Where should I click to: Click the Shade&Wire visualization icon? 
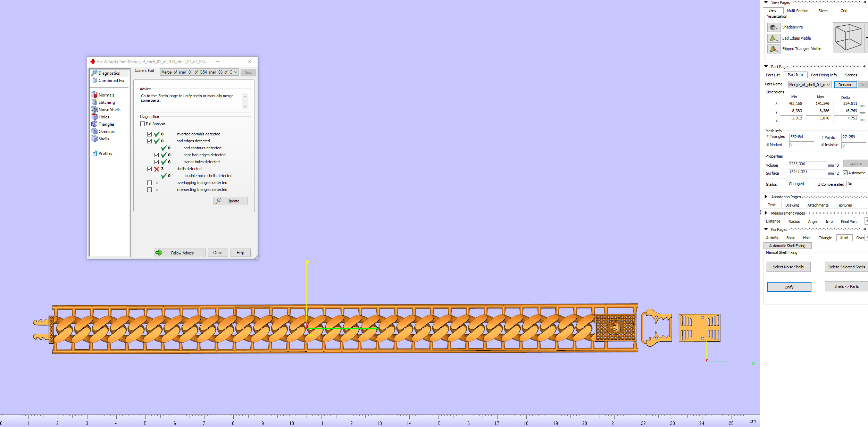point(774,27)
